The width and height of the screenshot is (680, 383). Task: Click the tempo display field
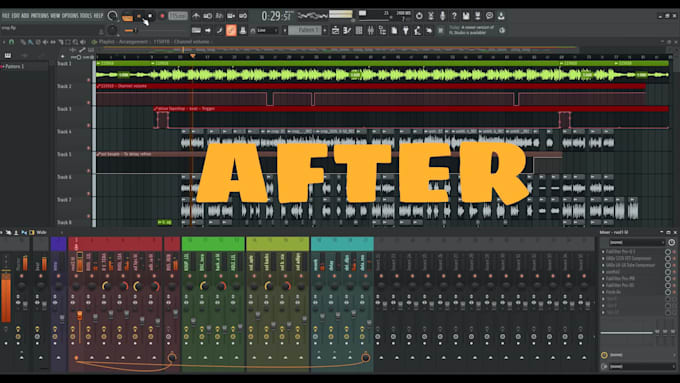[x=178, y=16]
